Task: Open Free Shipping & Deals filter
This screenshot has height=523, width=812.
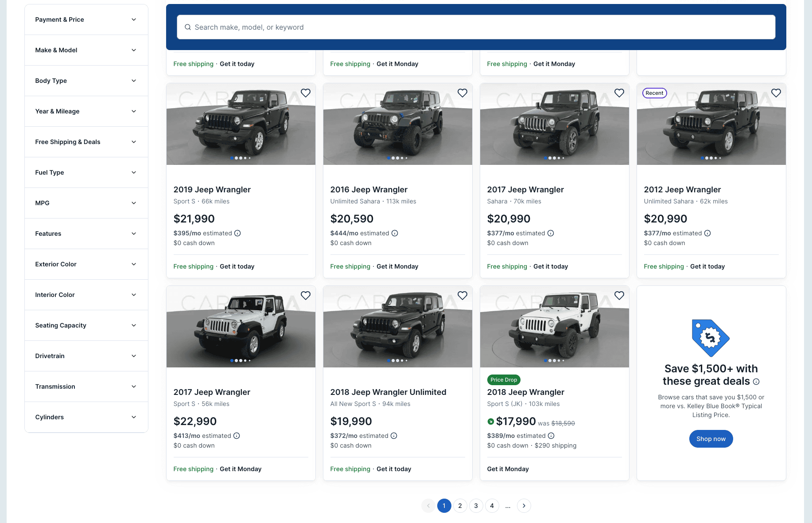Action: click(x=86, y=142)
